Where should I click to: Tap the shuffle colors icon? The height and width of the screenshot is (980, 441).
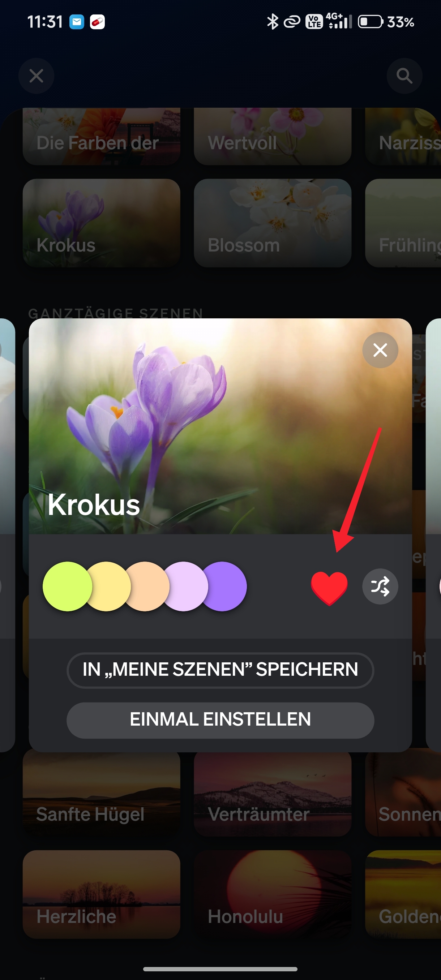(380, 586)
